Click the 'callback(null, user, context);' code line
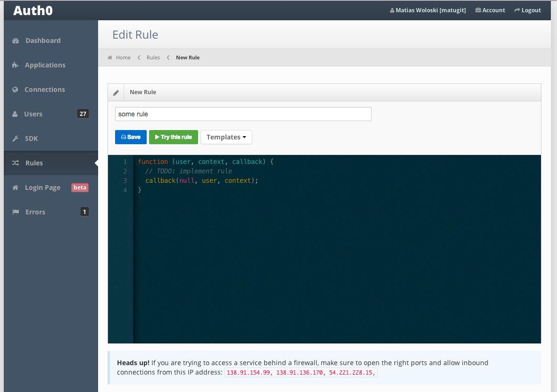 click(x=202, y=180)
